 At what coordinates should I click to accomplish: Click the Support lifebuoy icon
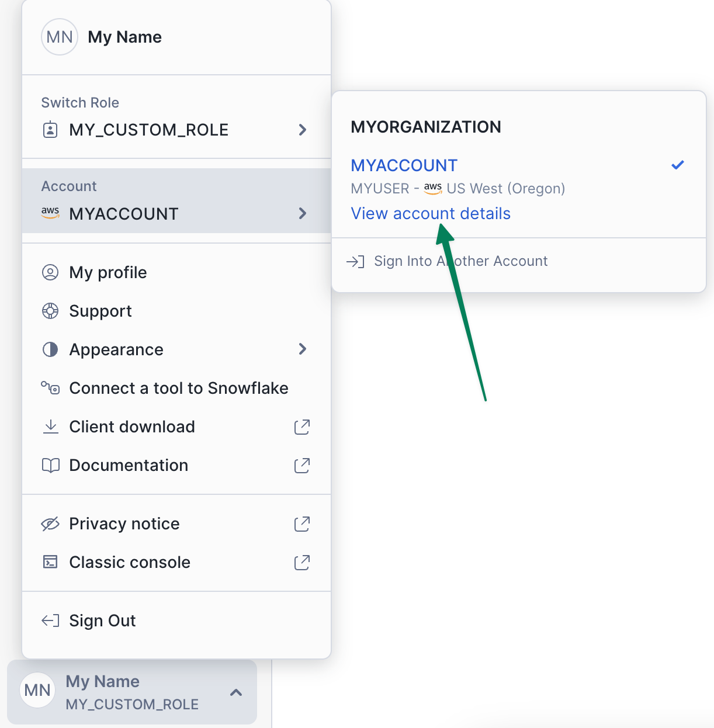pyautogui.click(x=51, y=311)
